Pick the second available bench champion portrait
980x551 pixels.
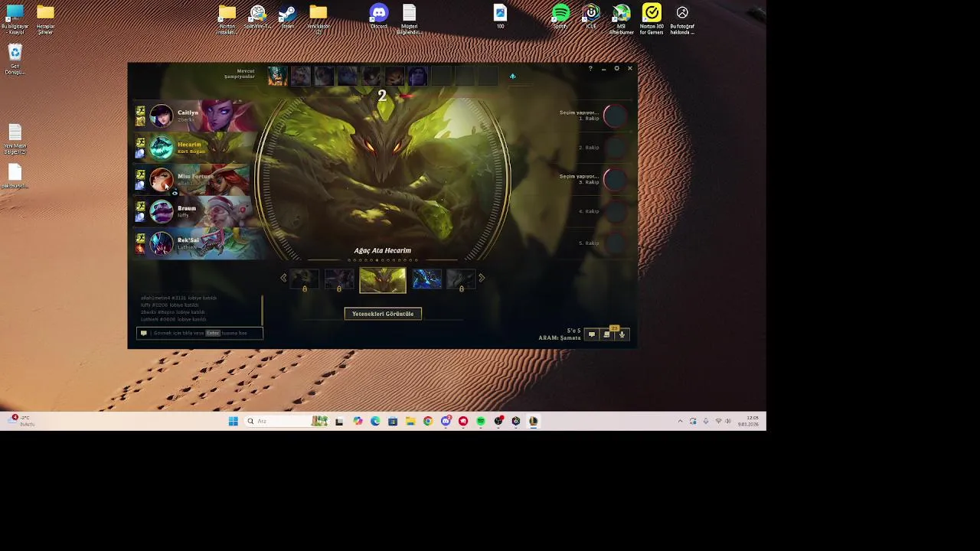click(301, 76)
